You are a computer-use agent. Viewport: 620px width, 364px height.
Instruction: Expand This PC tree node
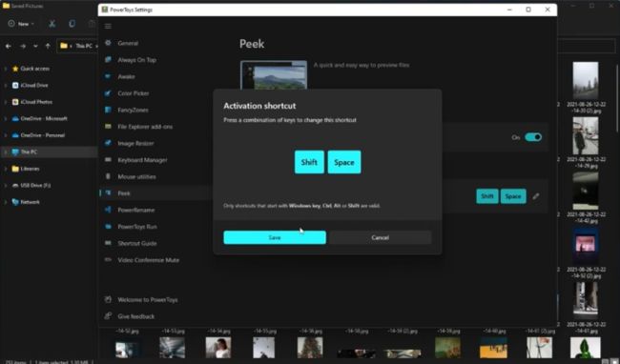point(6,152)
